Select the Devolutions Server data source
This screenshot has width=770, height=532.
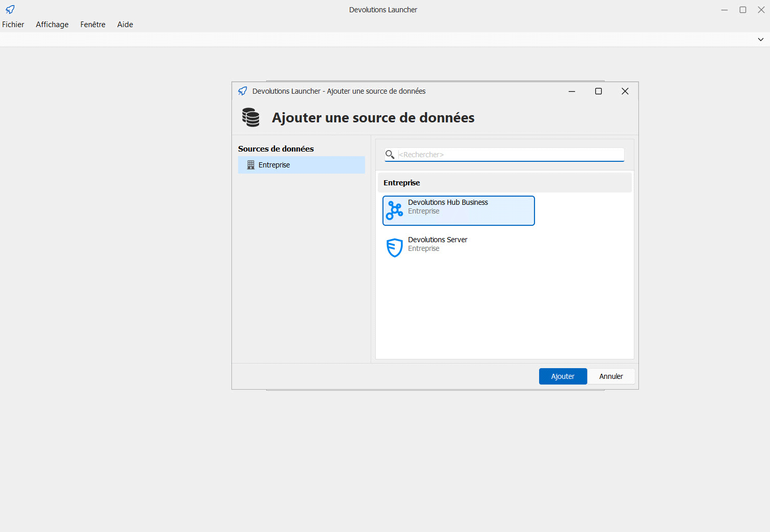(459, 248)
